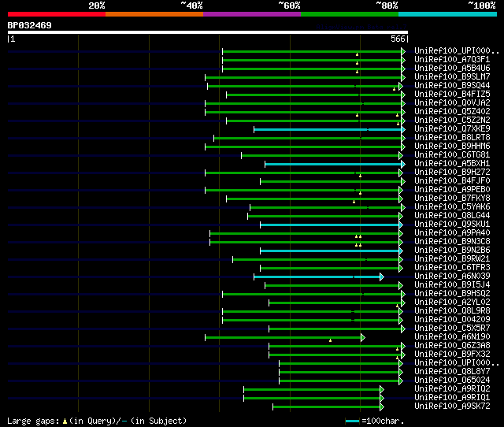
Task: Click the query end position label 566
Action: click(398, 39)
